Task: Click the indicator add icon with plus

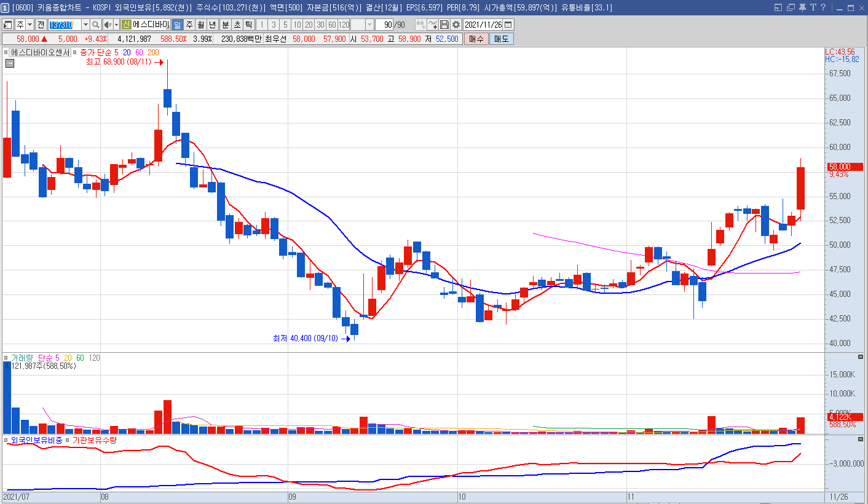Action: coord(433,25)
